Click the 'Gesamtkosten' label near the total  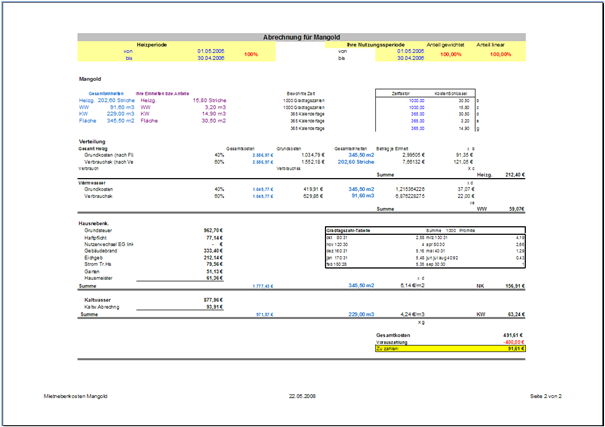point(391,334)
